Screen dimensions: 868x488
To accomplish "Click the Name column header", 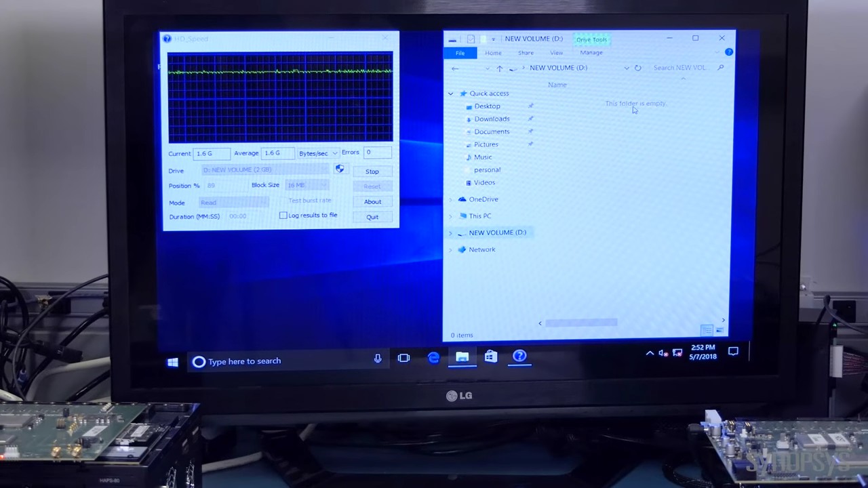I will (x=557, y=85).
